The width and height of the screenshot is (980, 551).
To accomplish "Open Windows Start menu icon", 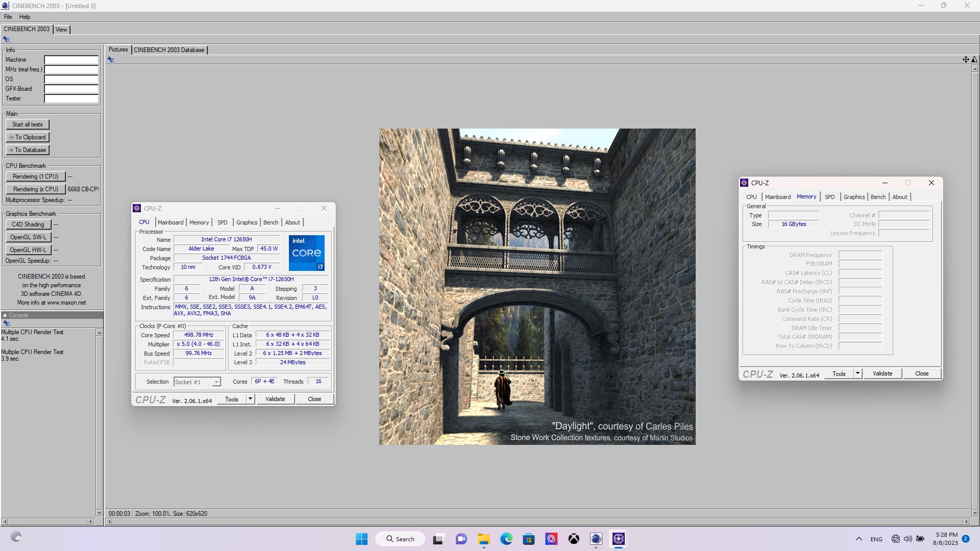I will tap(361, 539).
